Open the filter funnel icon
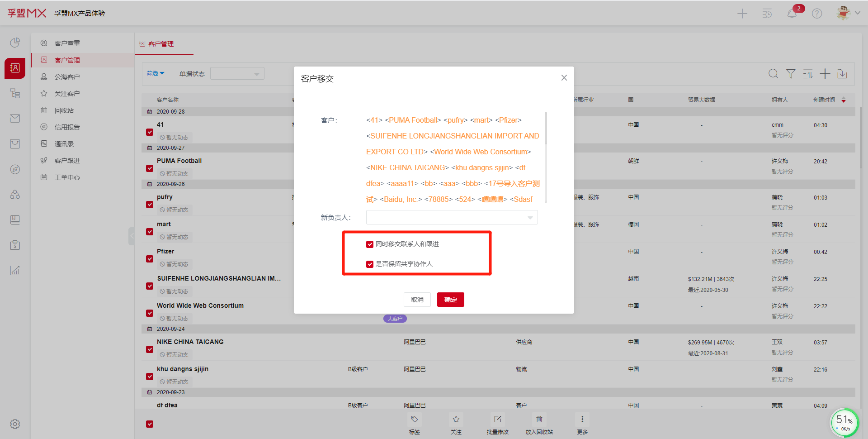The height and width of the screenshot is (439, 868). (x=791, y=74)
